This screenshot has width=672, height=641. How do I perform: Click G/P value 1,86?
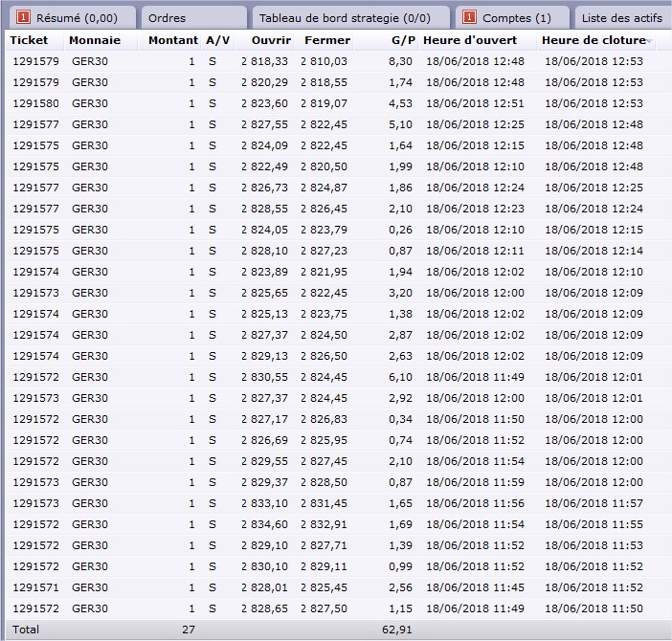point(400,188)
